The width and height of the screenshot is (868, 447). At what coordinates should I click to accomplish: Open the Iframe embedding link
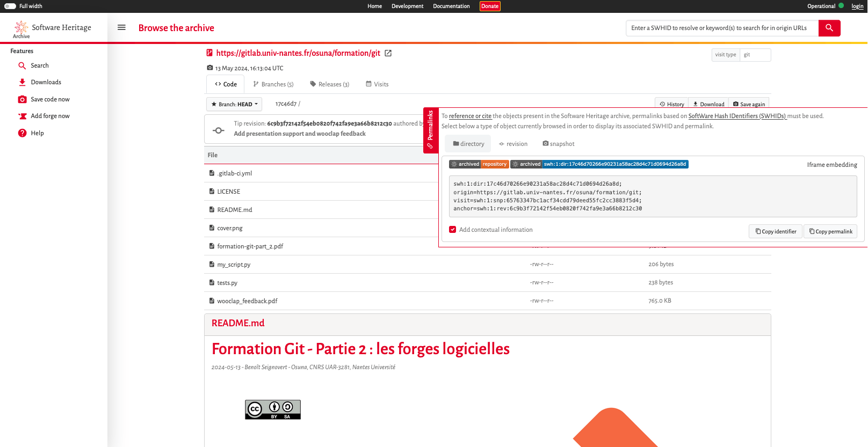click(832, 165)
